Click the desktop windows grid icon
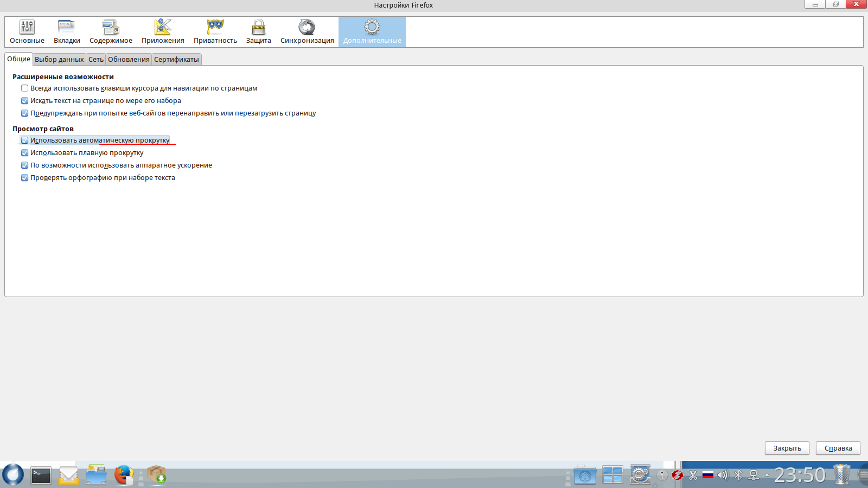 [612, 476]
